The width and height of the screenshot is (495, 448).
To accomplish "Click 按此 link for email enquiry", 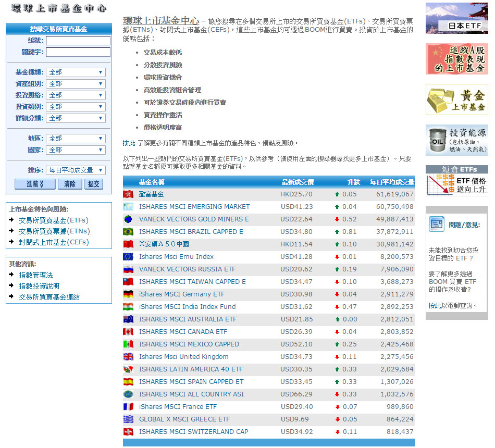I will tap(435, 306).
